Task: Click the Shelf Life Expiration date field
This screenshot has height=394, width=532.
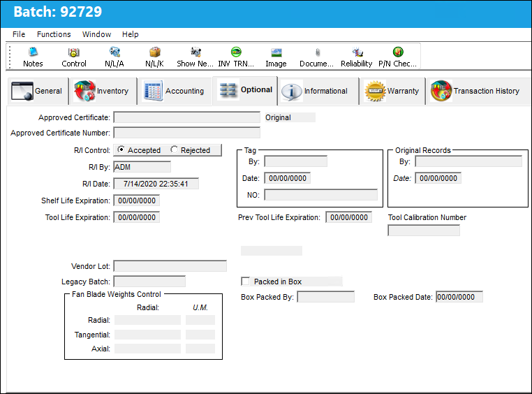Action: (x=137, y=200)
